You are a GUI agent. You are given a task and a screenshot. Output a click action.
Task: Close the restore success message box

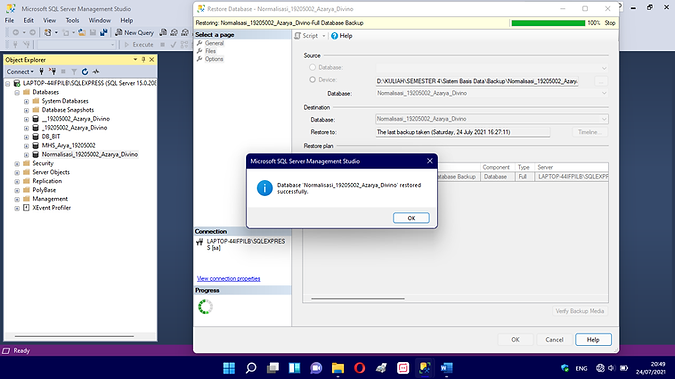[x=429, y=161]
